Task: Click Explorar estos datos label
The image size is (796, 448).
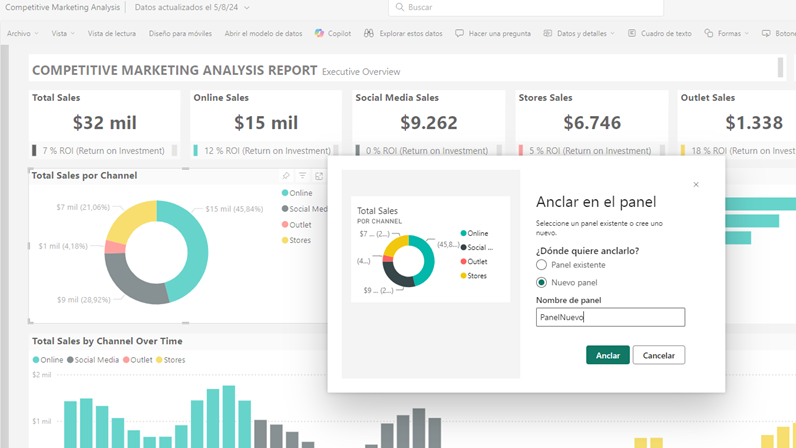Action: tap(411, 33)
